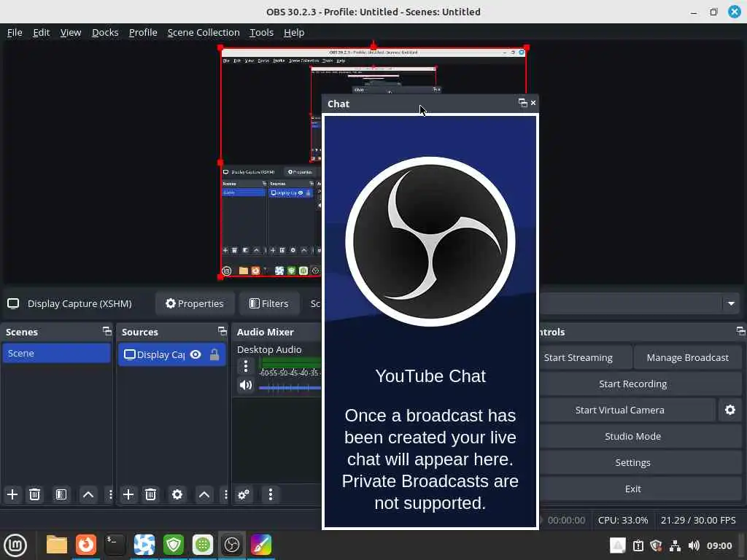Open Desktop Audio options dots

pos(246,366)
